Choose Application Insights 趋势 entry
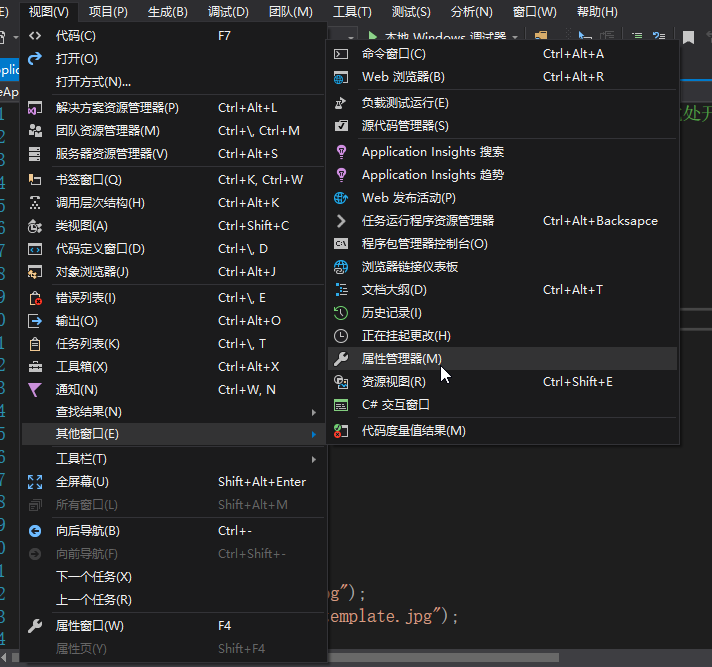 [x=503, y=175]
